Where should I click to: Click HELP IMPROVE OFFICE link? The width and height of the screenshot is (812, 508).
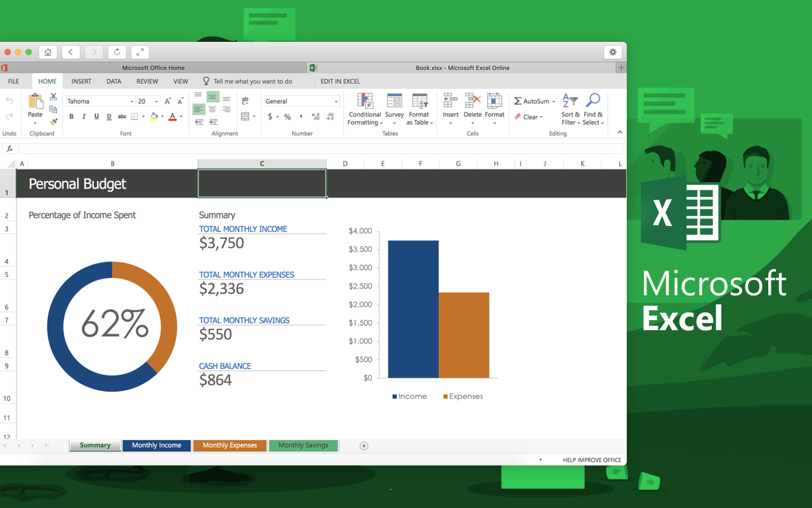click(x=592, y=460)
